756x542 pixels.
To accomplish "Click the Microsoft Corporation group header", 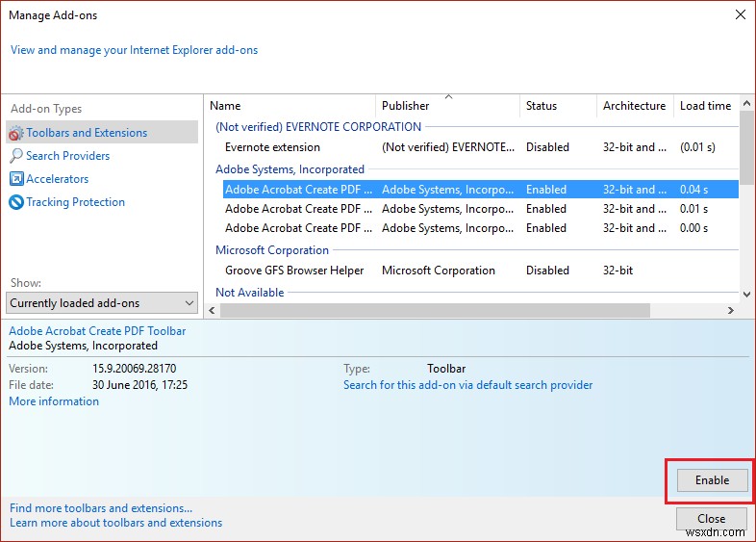I will pyautogui.click(x=272, y=250).
